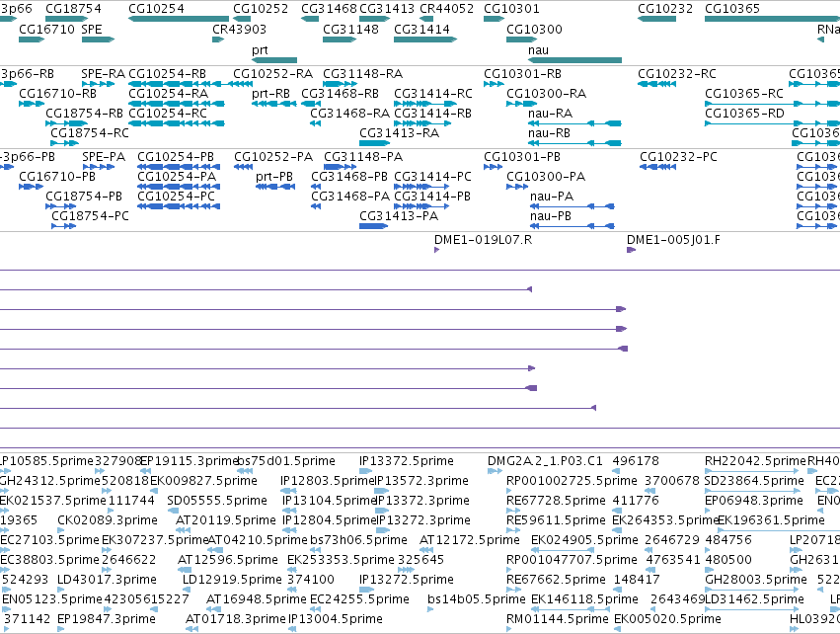Click gene label CG16710
Image resolution: width=840 pixels, height=634 pixels.
46,29
